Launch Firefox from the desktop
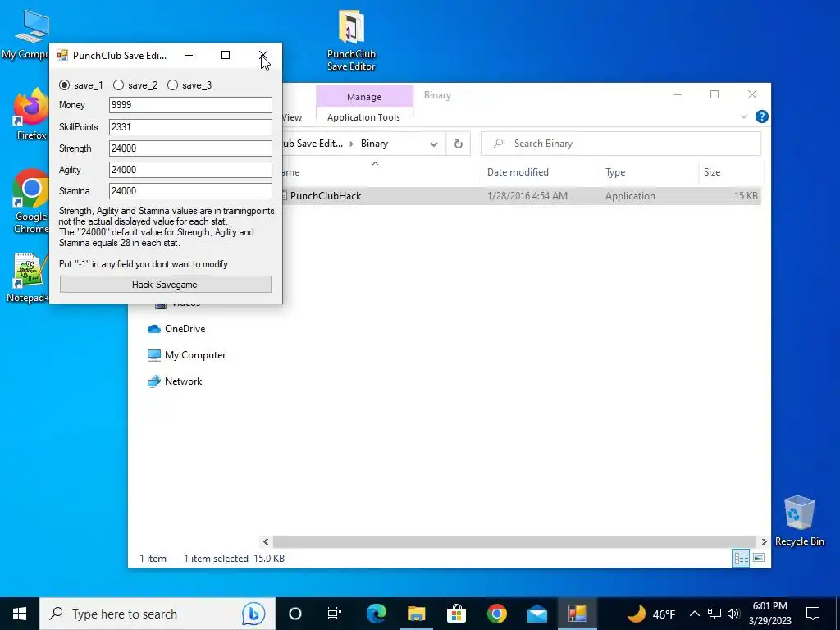This screenshot has width=840, height=630. point(31,115)
